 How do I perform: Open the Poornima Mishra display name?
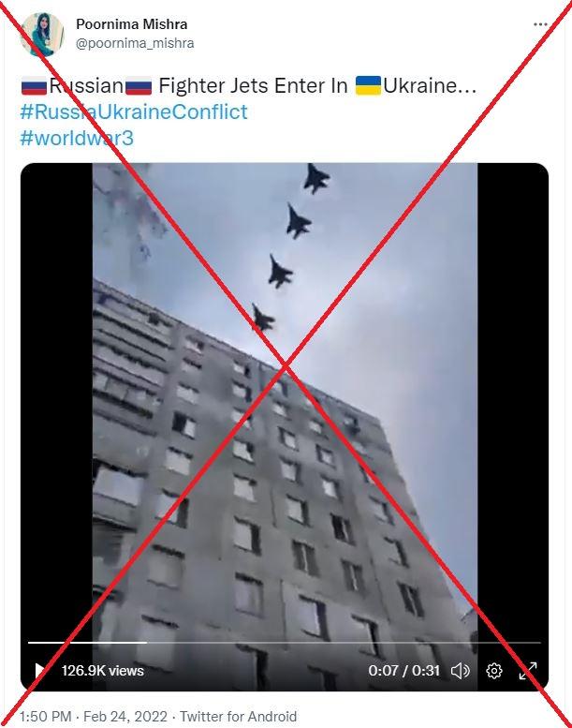[132, 24]
